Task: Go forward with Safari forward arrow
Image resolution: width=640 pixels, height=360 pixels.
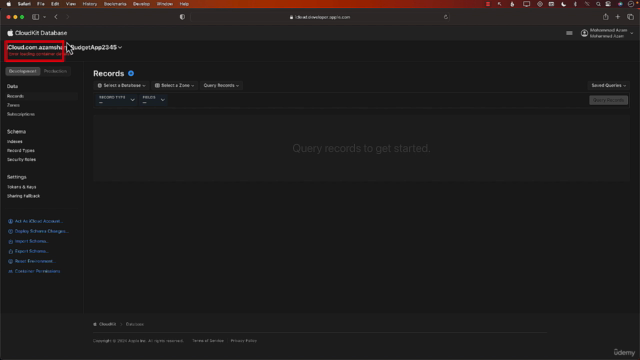Action: [x=68, y=17]
